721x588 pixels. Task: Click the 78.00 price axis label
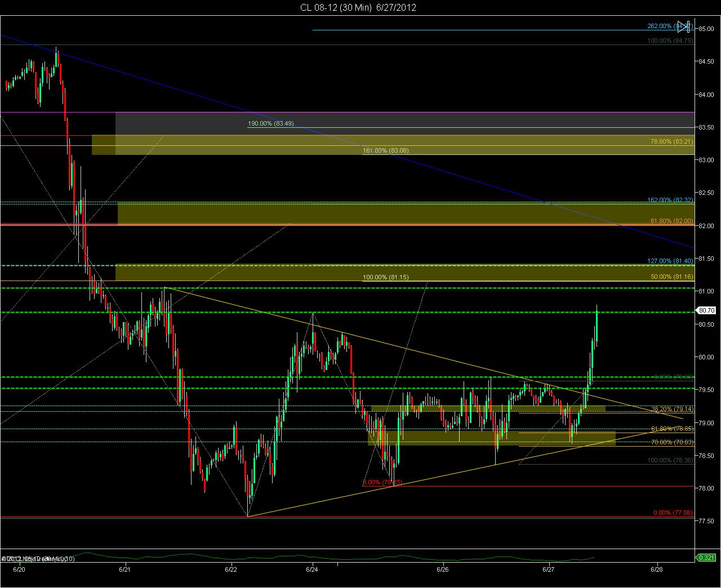(x=706, y=488)
